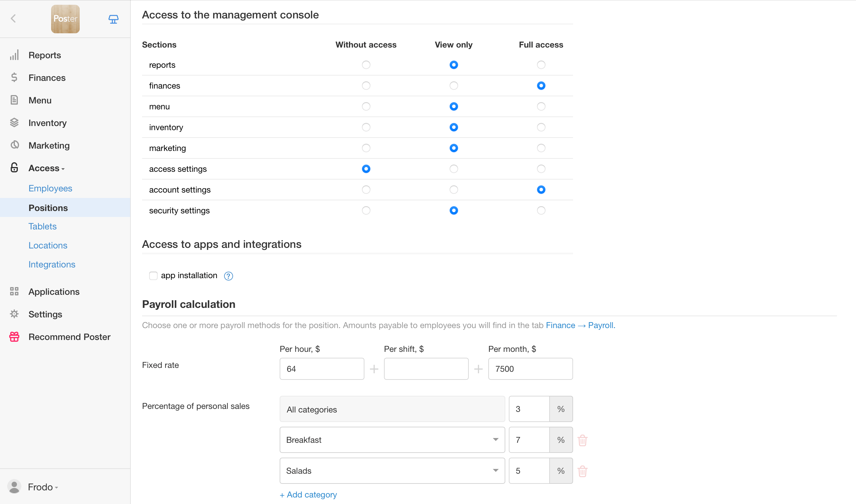The image size is (856, 504).
Task: Click the Marketing pie chart icon
Action: pos(14,145)
